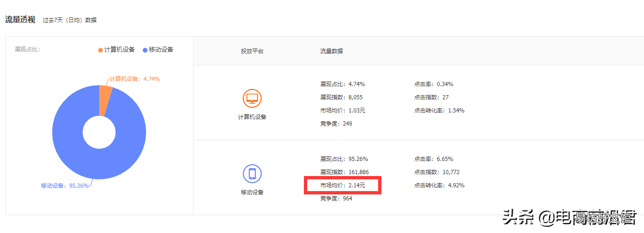Screen dimensions: 644x233
Task: Click 市场均价: 1.03元 value
Action: pyautogui.click(x=342, y=111)
